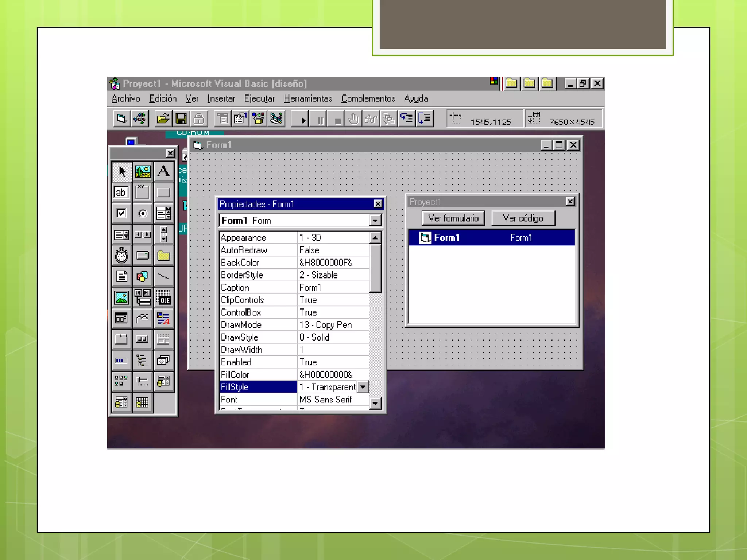Viewport: 747px width, 560px height.
Task: Click the Ver formulario button
Action: (453, 218)
